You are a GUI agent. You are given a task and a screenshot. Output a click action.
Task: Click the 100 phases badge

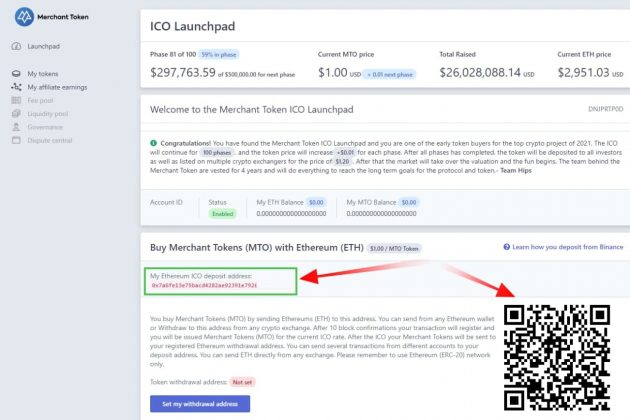coord(217,153)
